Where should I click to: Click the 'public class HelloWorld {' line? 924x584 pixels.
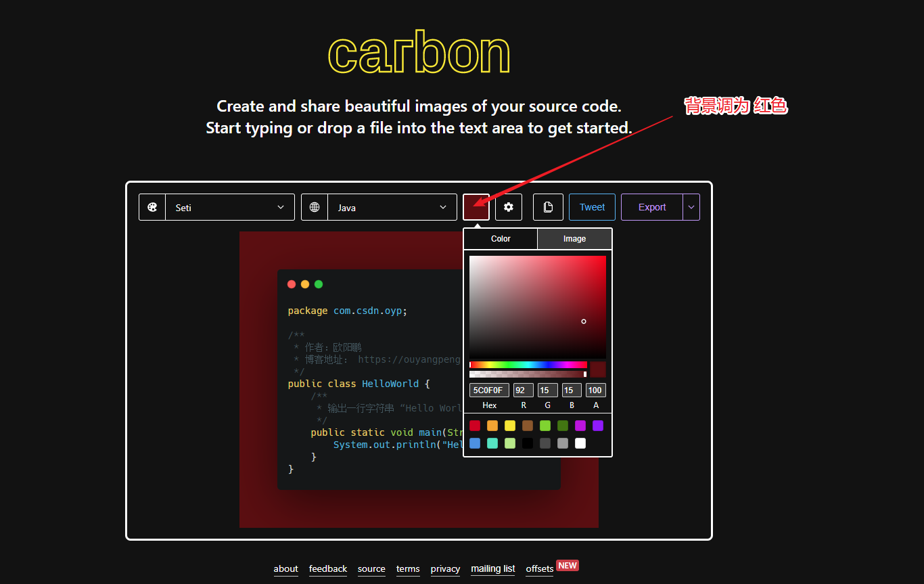coord(359,384)
